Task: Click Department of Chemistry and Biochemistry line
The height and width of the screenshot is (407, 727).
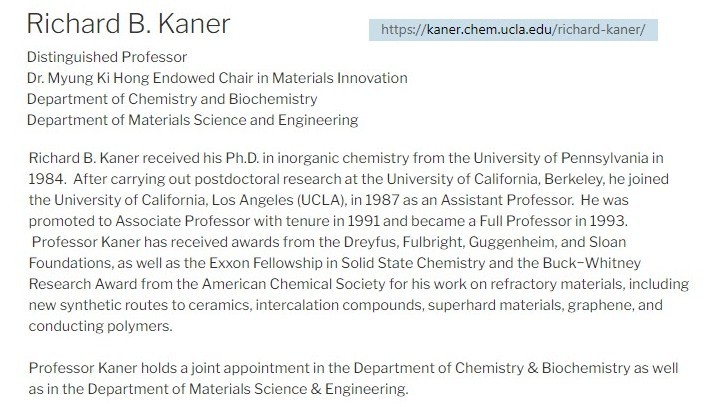Action: point(172,99)
